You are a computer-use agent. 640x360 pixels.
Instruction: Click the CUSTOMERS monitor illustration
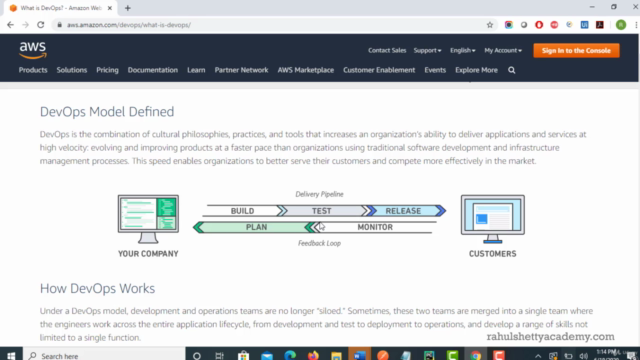pos(493,219)
